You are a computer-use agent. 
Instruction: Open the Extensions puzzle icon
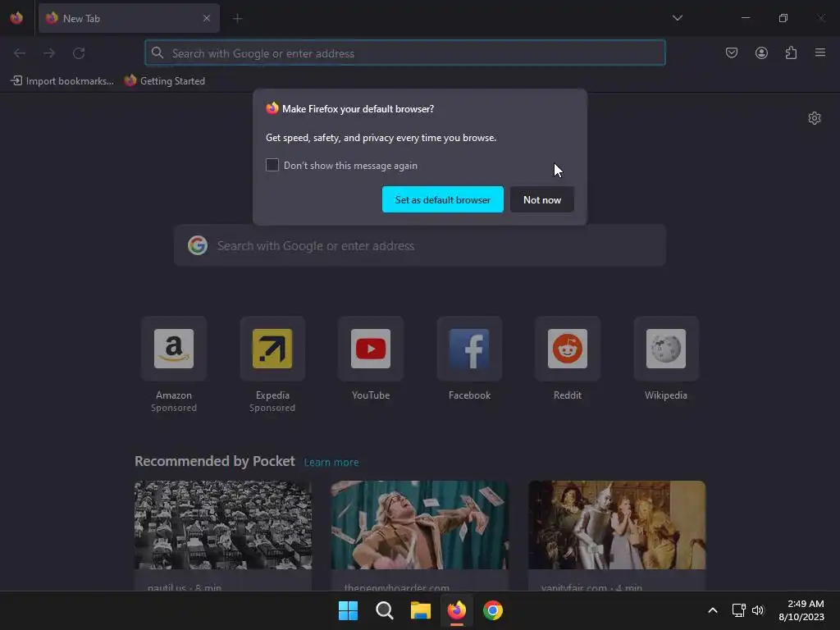coord(791,52)
